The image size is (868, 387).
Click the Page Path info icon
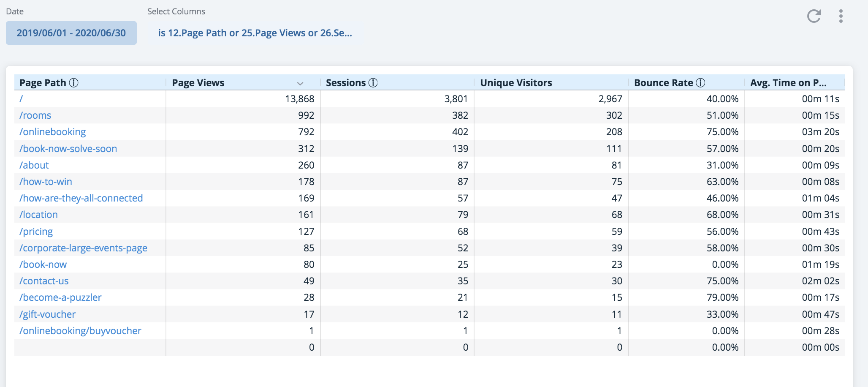pyautogui.click(x=74, y=83)
